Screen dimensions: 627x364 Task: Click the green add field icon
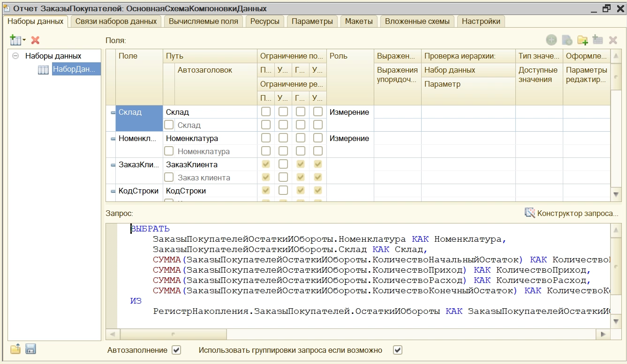click(551, 40)
